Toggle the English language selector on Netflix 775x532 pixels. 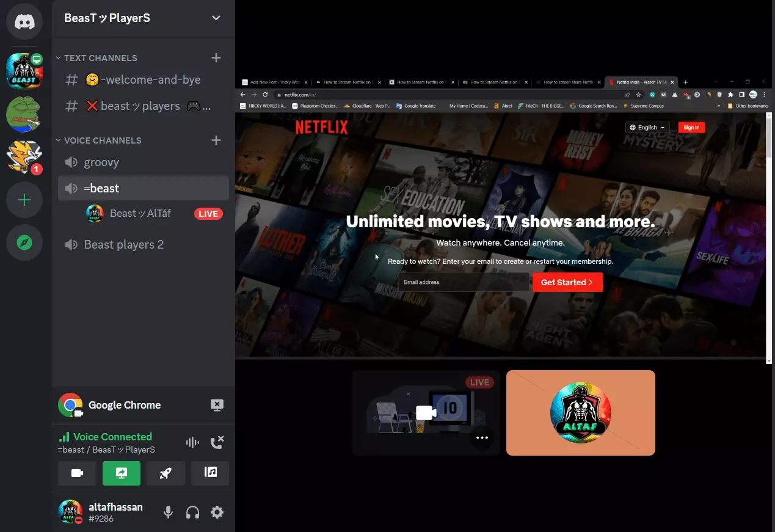pos(647,127)
